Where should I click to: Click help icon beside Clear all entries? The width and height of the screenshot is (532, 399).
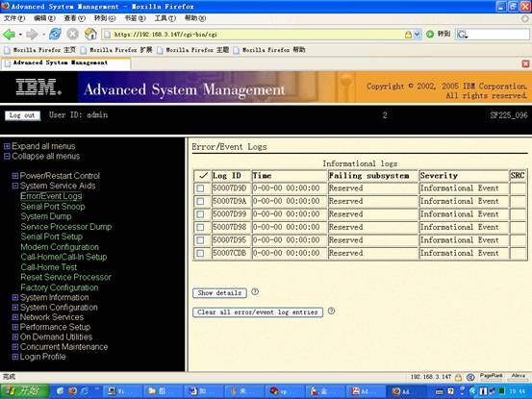click(331, 311)
